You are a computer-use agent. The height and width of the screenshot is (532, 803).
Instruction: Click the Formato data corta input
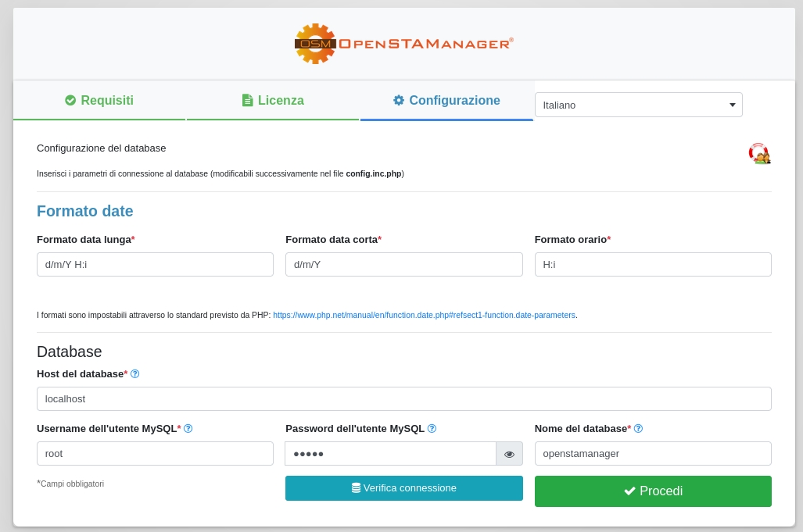click(403, 264)
